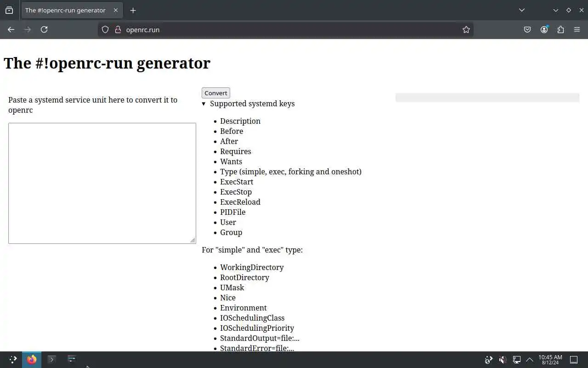List all tabs dropdown arrow
The height and width of the screenshot is (368, 588).
522,10
